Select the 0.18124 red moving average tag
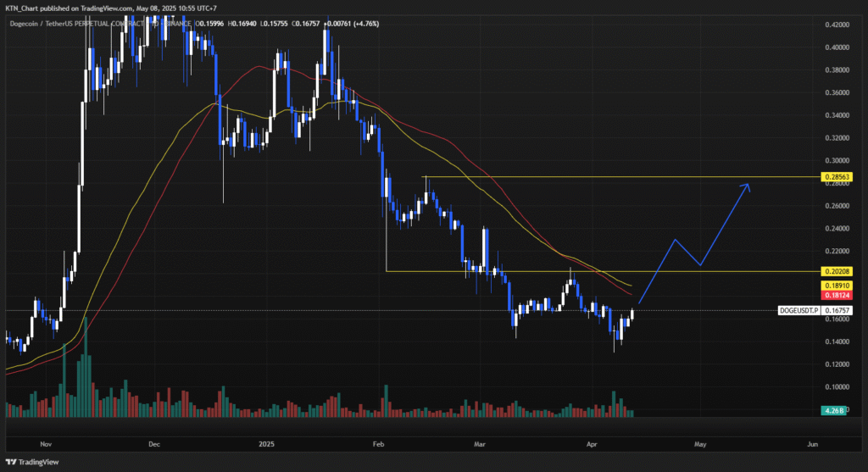Image resolution: width=868 pixels, height=472 pixels. click(x=837, y=296)
